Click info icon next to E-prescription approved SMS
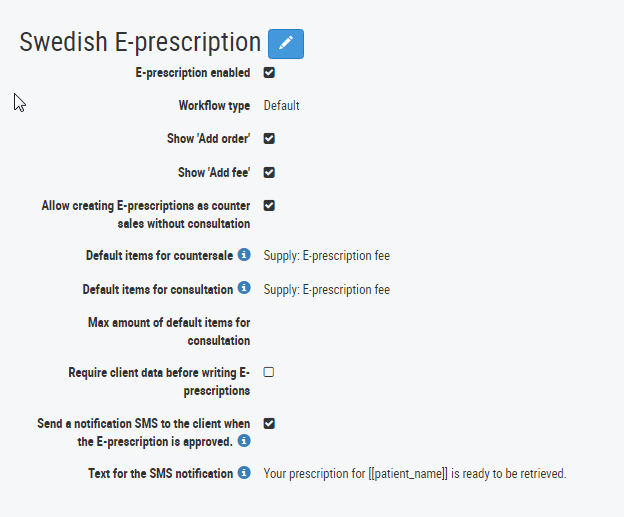624x517 pixels. tap(244, 440)
